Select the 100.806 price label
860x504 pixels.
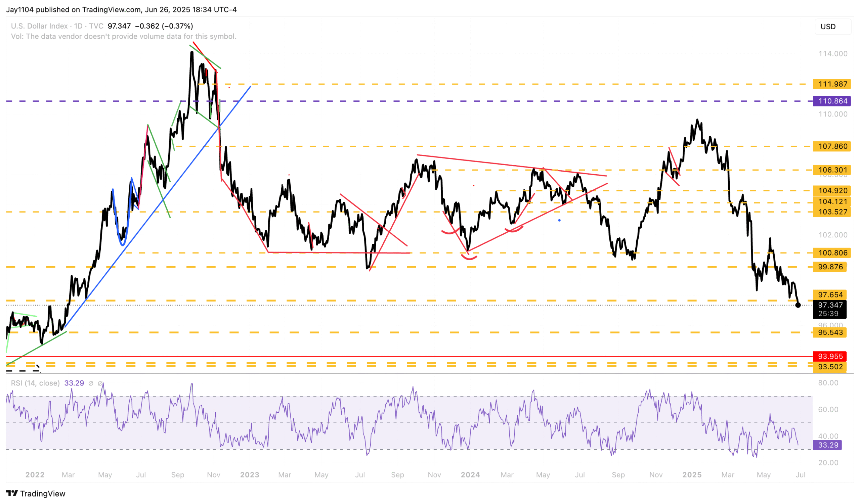(x=832, y=253)
